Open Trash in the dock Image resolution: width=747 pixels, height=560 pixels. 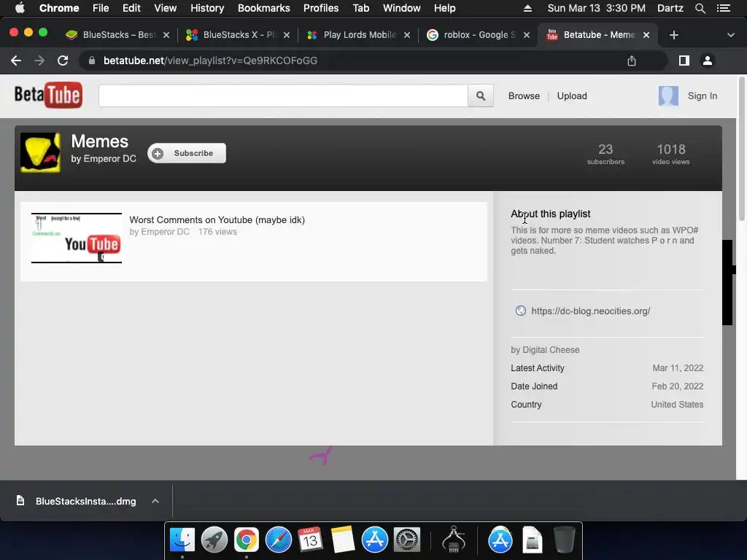565,540
